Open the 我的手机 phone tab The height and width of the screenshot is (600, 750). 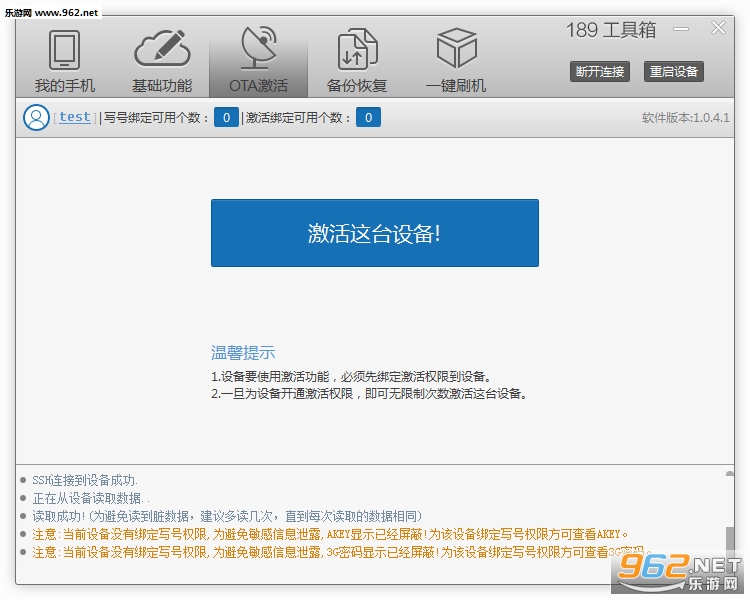coord(65,60)
